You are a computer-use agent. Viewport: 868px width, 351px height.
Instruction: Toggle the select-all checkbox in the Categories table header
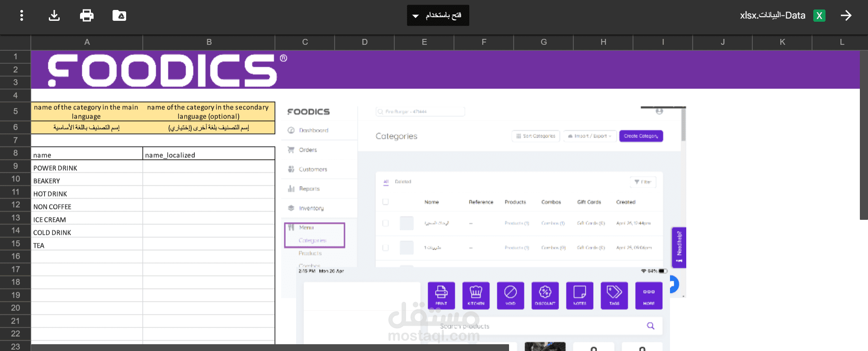(x=386, y=202)
